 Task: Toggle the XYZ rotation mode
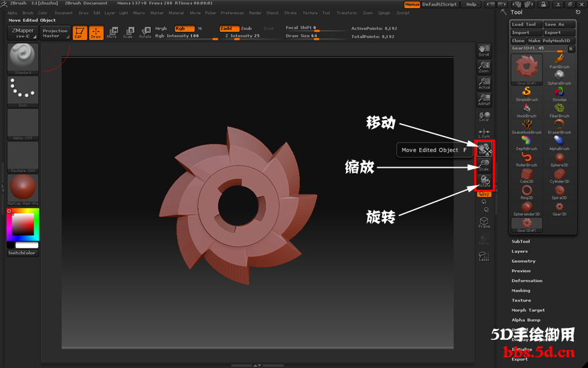click(x=484, y=194)
